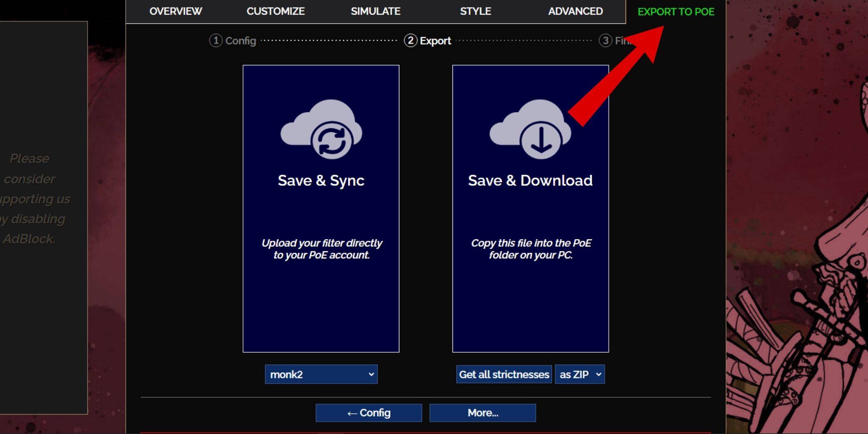Click the cloud download icon

pos(530,129)
